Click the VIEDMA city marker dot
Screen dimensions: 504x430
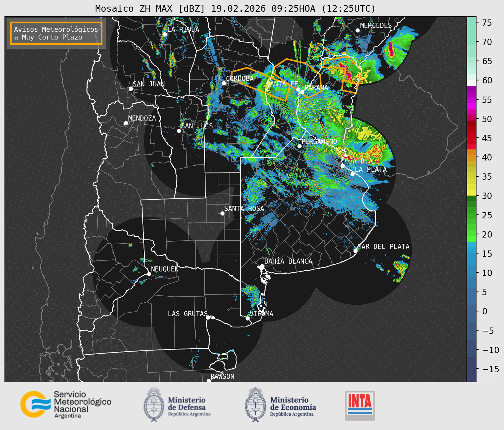(247, 318)
